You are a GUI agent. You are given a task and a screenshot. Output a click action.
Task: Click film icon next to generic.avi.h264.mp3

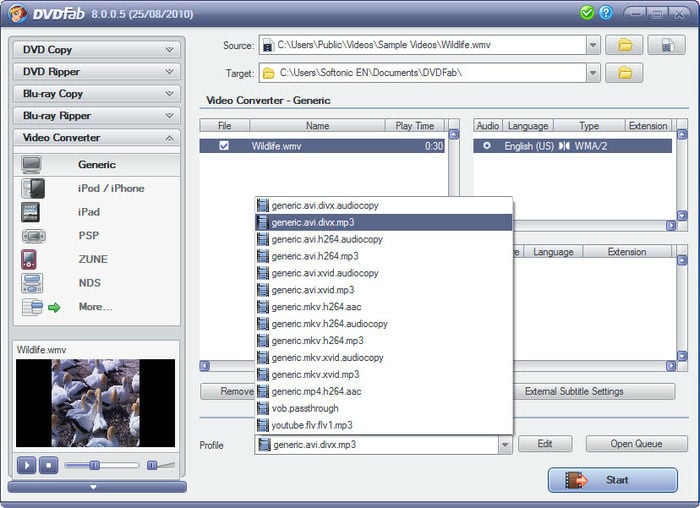tap(263, 256)
